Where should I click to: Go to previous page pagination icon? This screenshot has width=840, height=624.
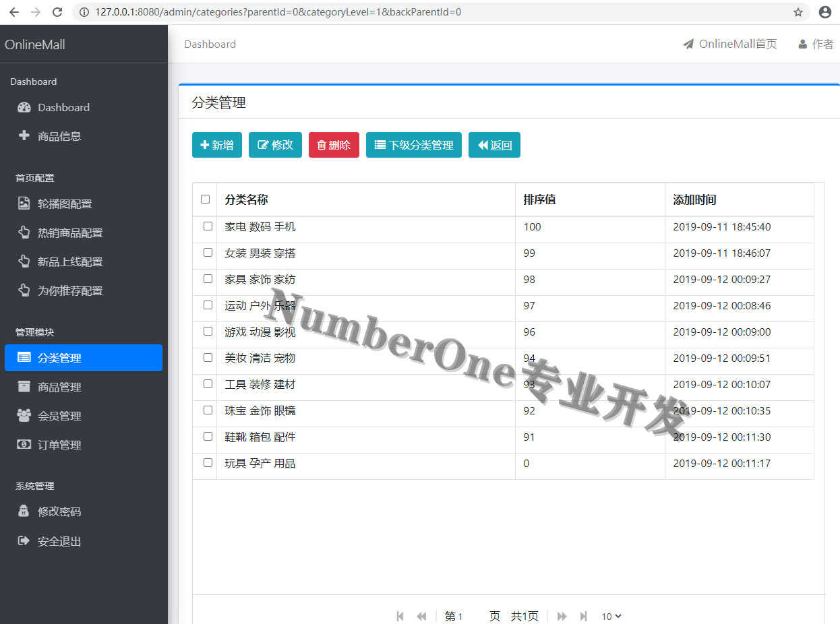pyautogui.click(x=422, y=616)
